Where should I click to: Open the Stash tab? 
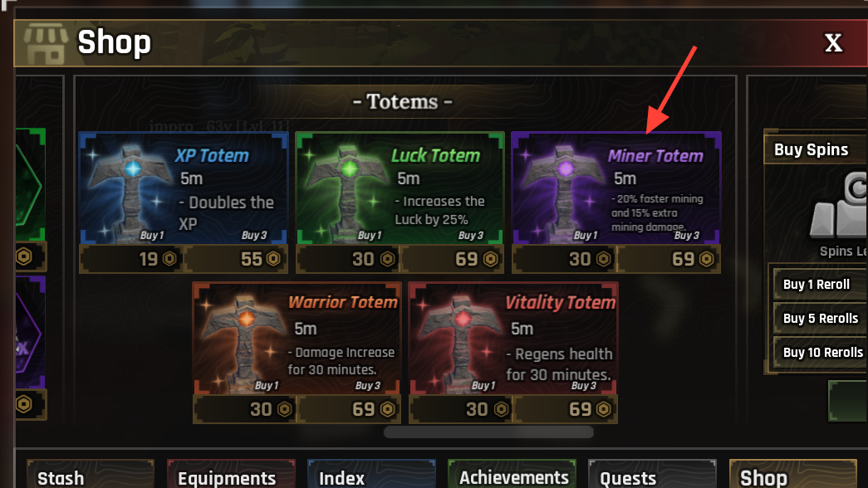[91, 475]
